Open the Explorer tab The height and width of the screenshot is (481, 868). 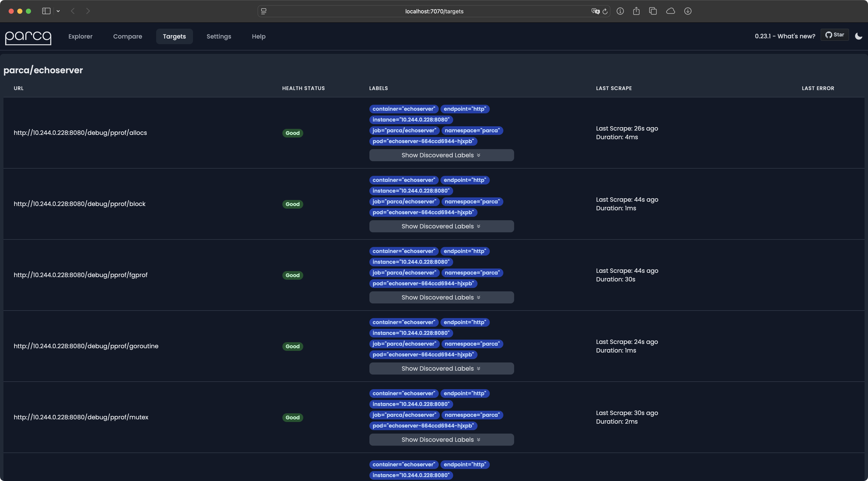click(x=80, y=36)
